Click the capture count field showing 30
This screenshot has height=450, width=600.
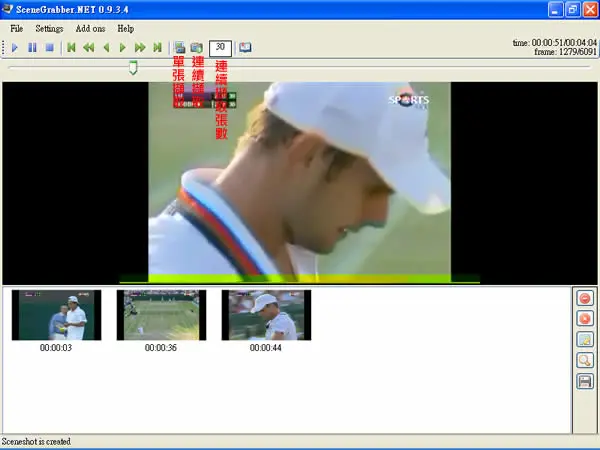[x=220, y=48]
